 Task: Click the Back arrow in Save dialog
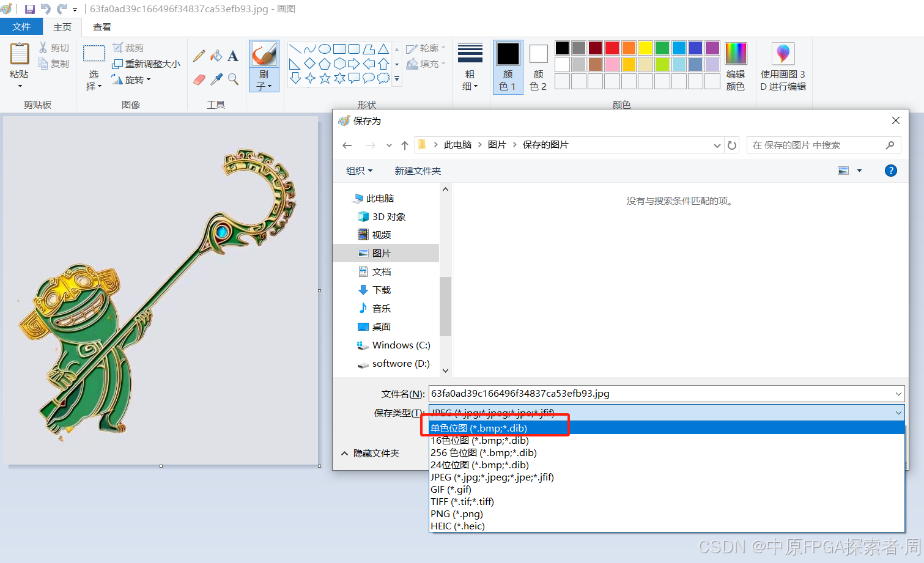point(347,145)
